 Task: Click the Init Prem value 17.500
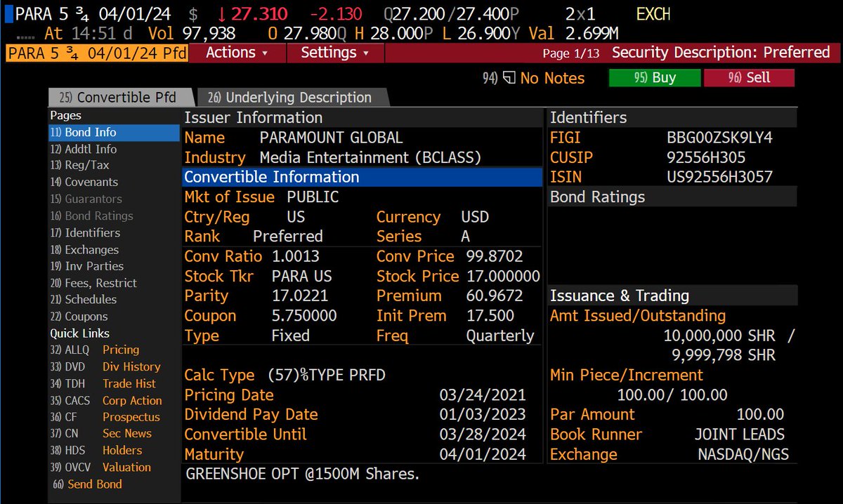click(490, 316)
